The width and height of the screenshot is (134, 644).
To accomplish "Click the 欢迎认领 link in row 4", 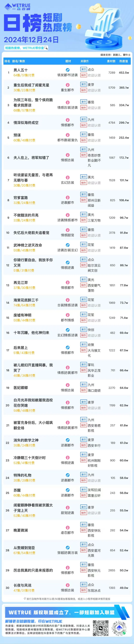I will (x=94, y=125).
